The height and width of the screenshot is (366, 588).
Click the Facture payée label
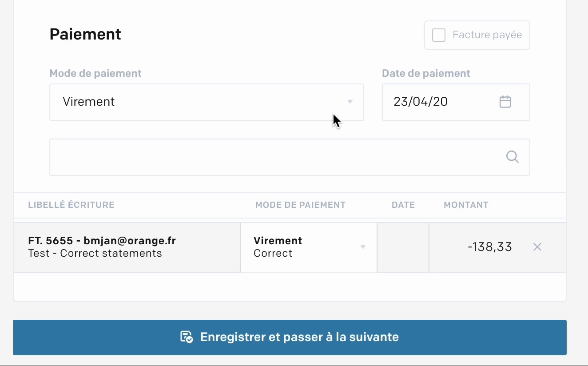tap(487, 35)
